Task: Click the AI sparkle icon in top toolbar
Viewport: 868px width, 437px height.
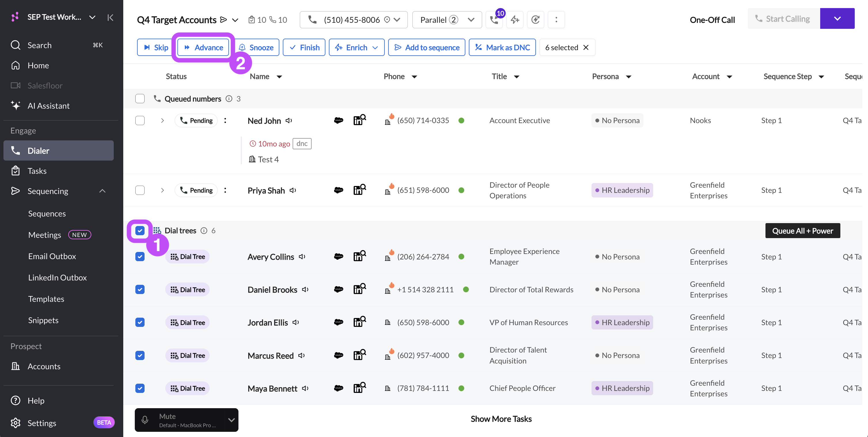Action: coord(515,20)
